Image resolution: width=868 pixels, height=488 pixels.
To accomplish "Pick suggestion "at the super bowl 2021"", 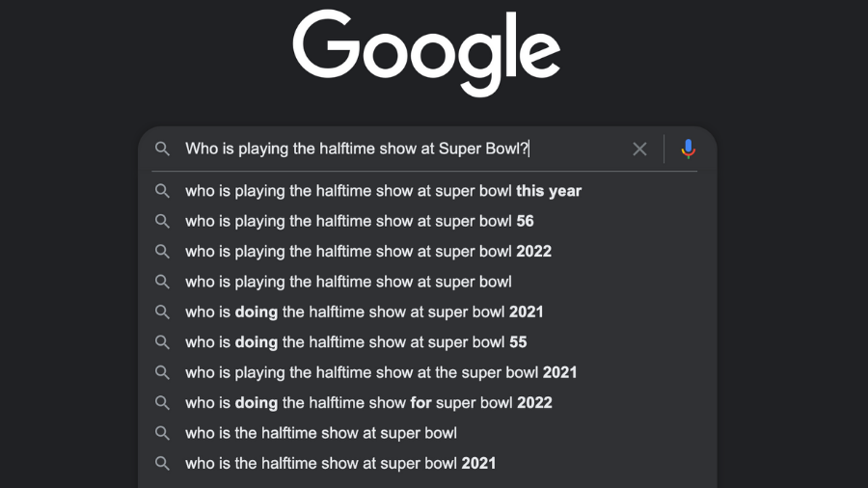I will (x=381, y=372).
